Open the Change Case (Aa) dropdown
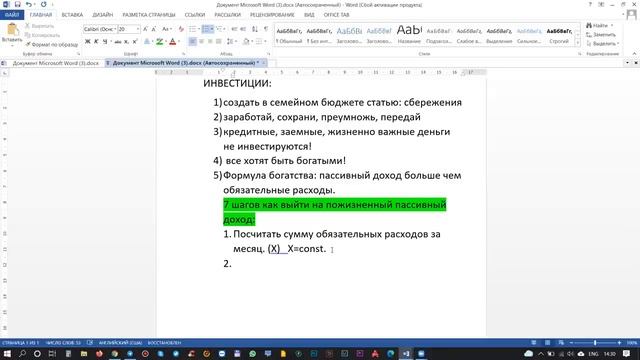Screen dimensions: 640x360 tap(167, 29)
